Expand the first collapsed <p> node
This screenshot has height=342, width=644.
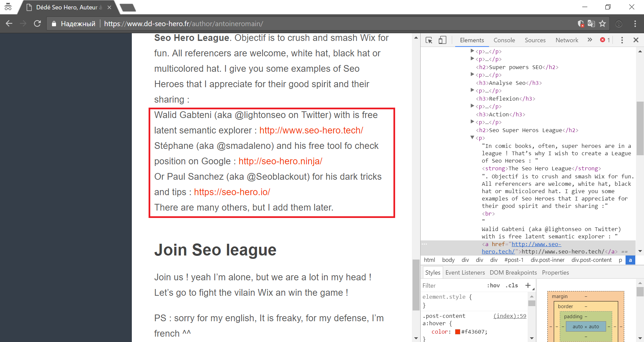pos(472,51)
